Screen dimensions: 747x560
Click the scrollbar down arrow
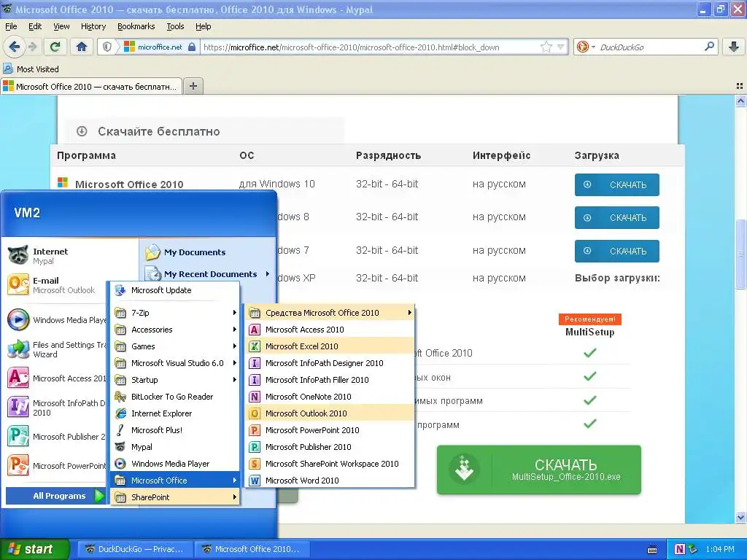point(740,517)
